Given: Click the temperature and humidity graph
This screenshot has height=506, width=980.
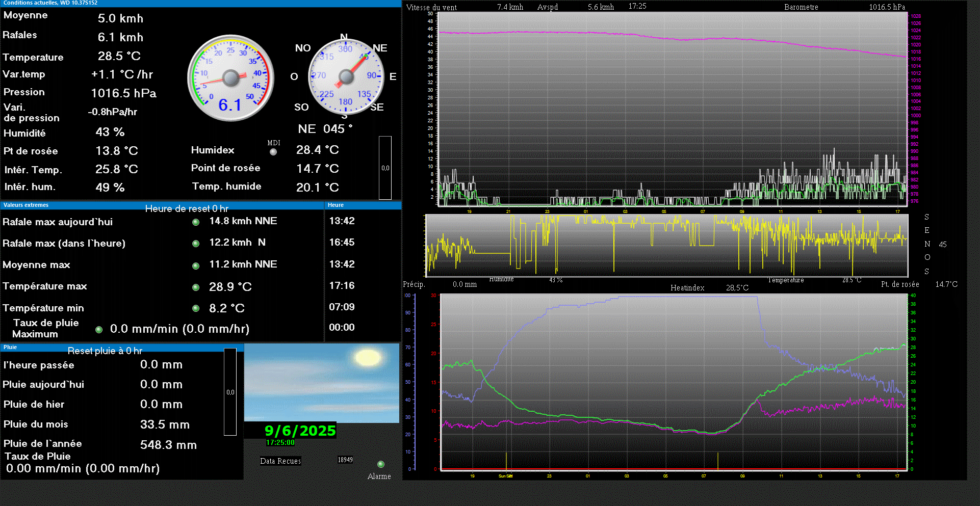Looking at the screenshot, I should tap(674, 382).
